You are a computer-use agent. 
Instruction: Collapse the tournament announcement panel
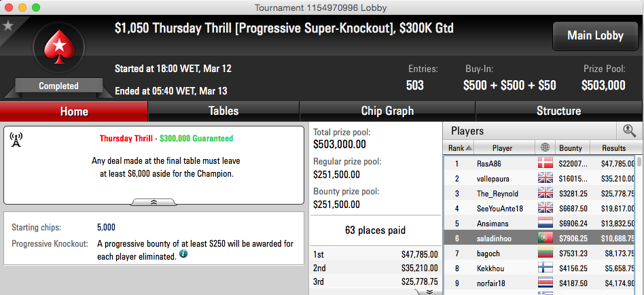click(154, 202)
